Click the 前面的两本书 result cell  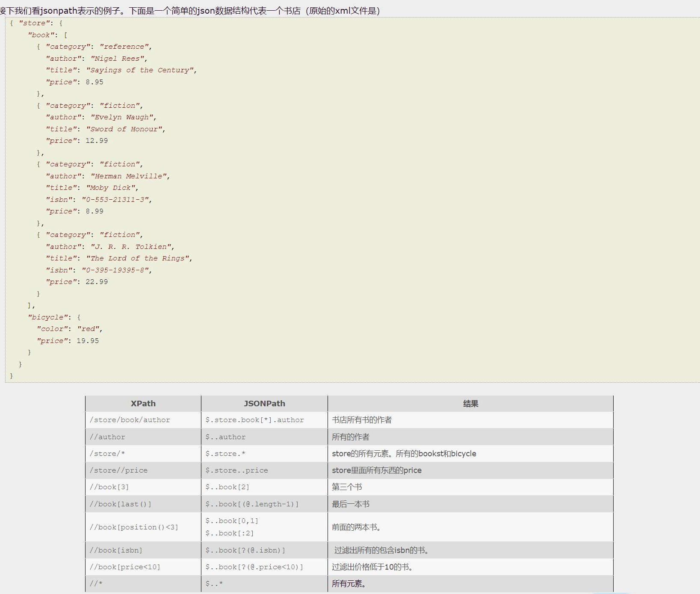470,527
